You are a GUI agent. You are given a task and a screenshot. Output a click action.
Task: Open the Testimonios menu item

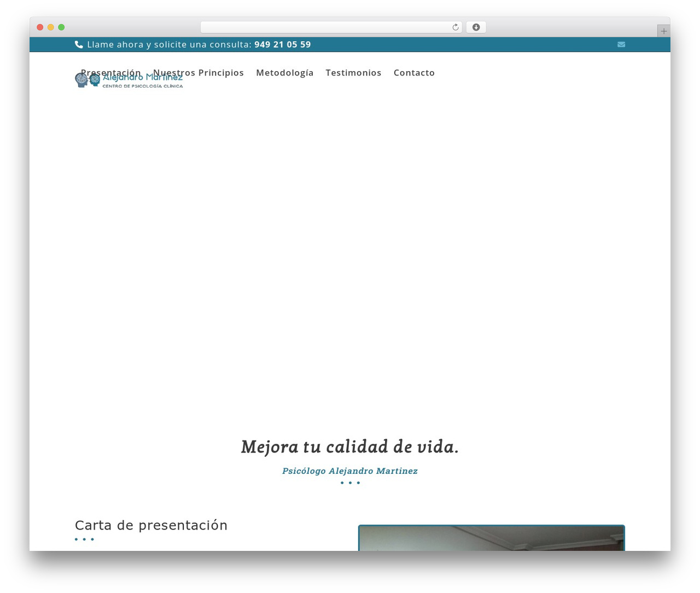click(x=353, y=73)
